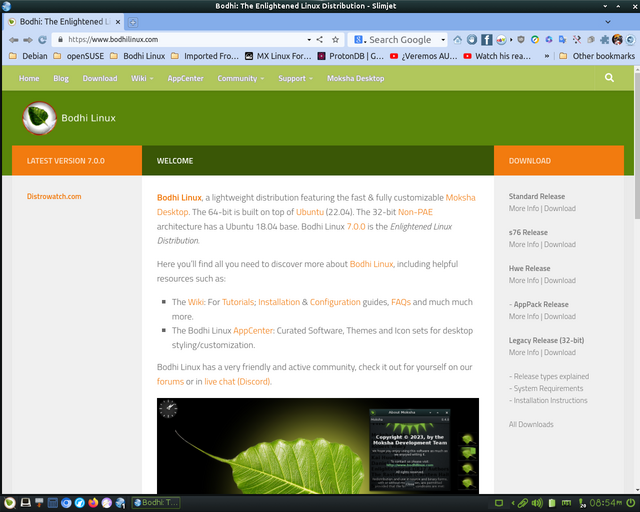The image size is (640, 512).
Task: Click the search magnifier on Bodhi site
Action: [609, 78]
